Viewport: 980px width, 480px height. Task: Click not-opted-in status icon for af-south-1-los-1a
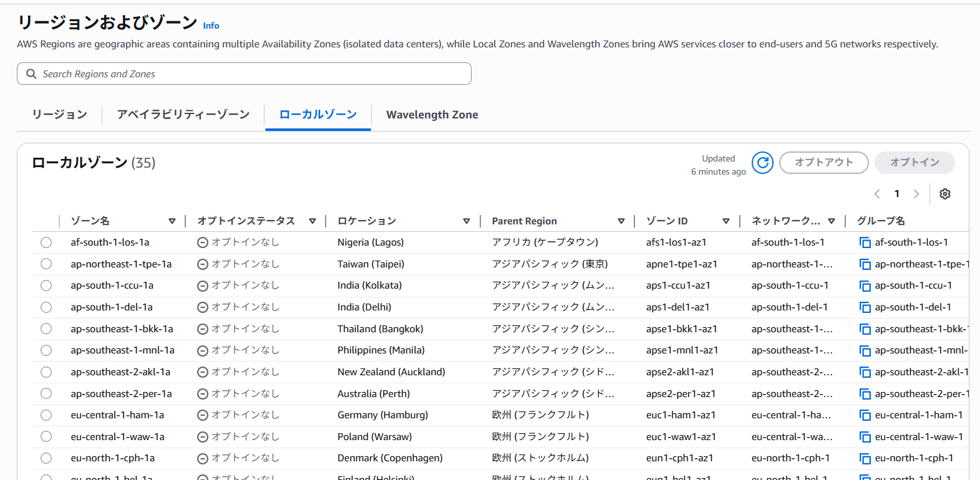click(203, 242)
